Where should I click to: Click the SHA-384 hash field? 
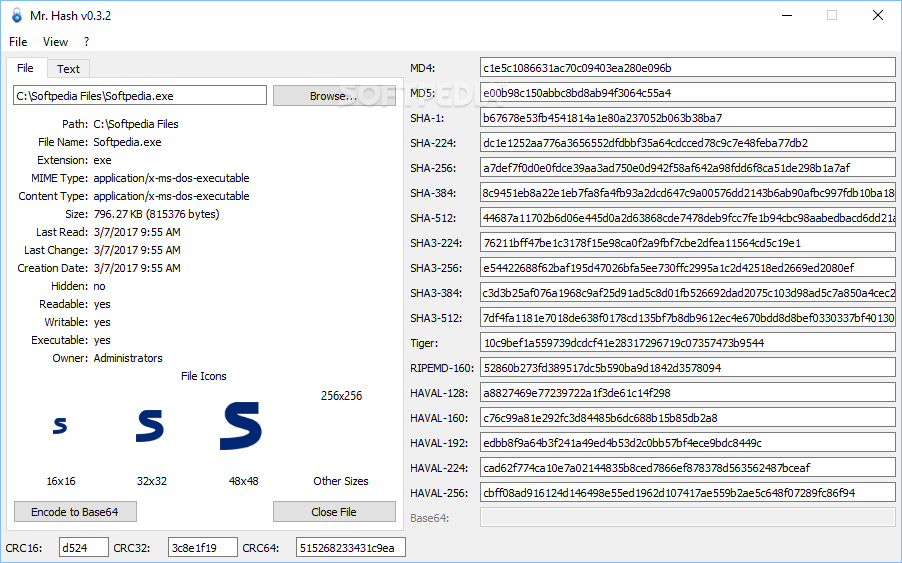pyautogui.click(x=687, y=193)
